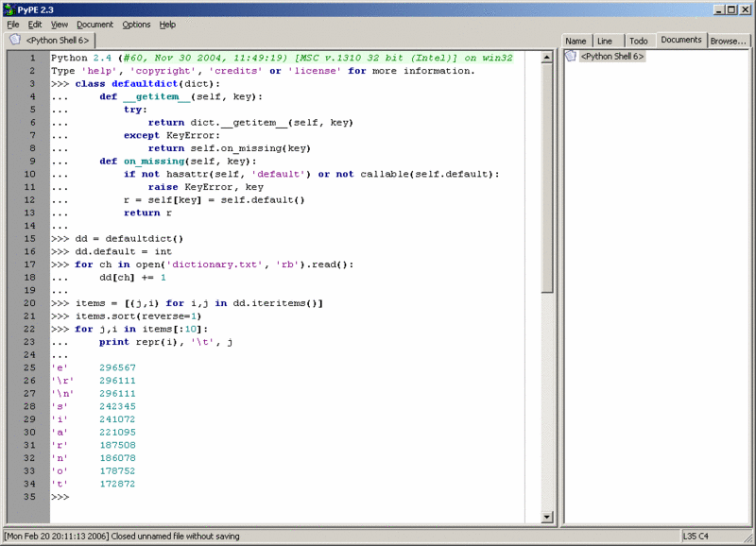
Task: Click the scroll up arrow of editor
Action: tap(546, 58)
